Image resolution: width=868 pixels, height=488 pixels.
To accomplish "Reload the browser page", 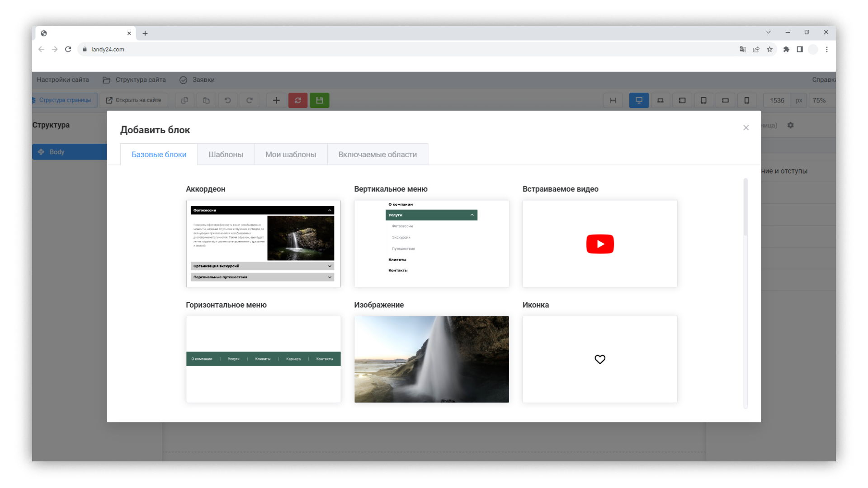I will pos(68,49).
